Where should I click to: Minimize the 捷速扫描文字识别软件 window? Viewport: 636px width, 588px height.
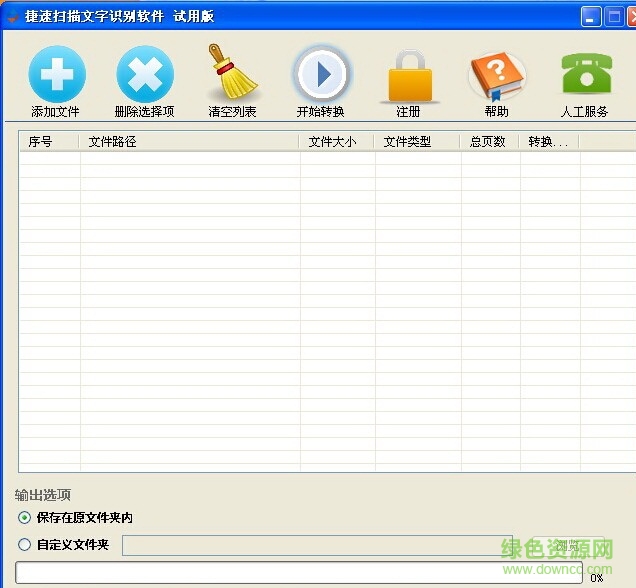click(x=591, y=17)
